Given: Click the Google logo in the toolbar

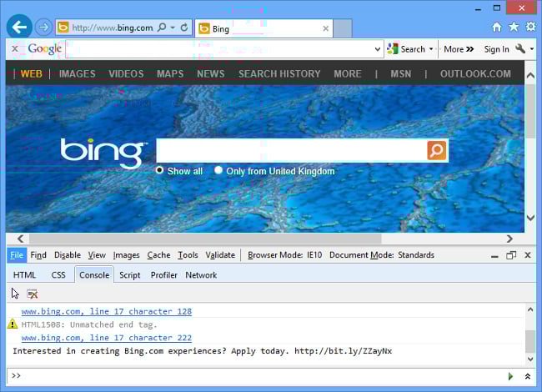Looking at the screenshot, I should coord(45,48).
